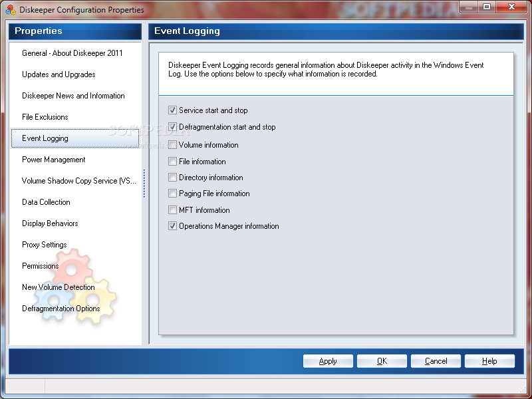This screenshot has width=532, height=399.
Task: Check the File information checkbox
Action: tap(172, 161)
